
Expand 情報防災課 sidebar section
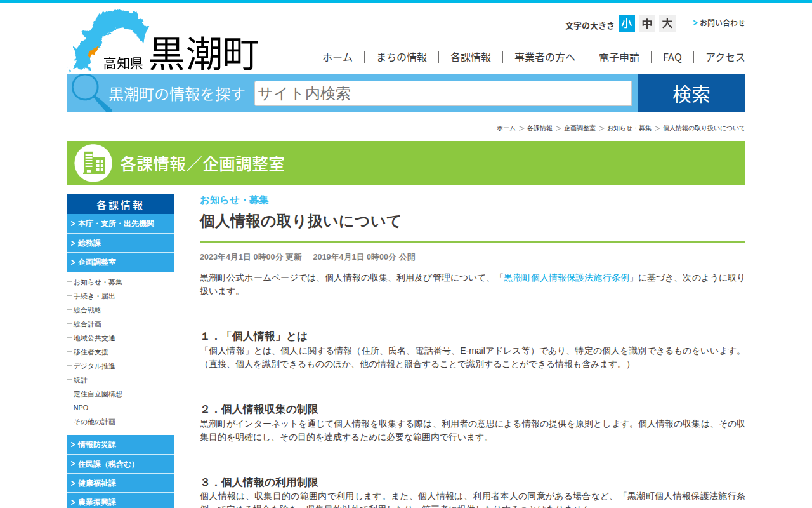(121, 444)
